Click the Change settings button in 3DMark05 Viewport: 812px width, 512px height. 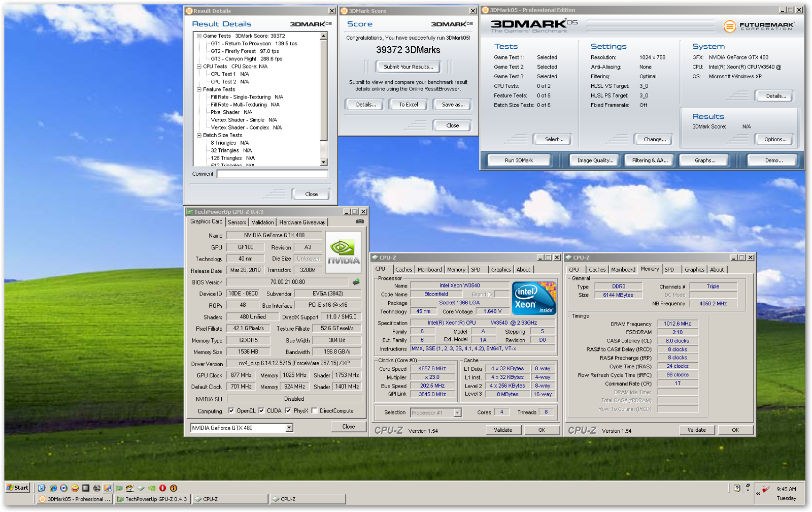pos(655,139)
